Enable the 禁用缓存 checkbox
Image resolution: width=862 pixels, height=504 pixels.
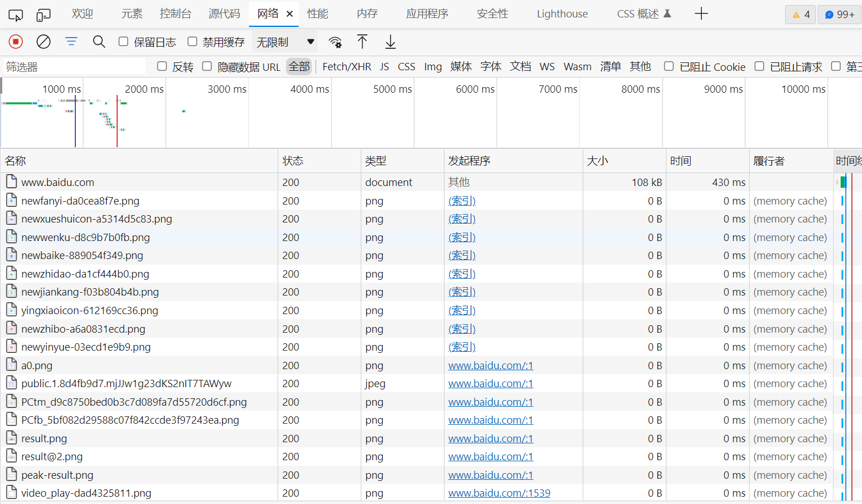click(x=192, y=42)
